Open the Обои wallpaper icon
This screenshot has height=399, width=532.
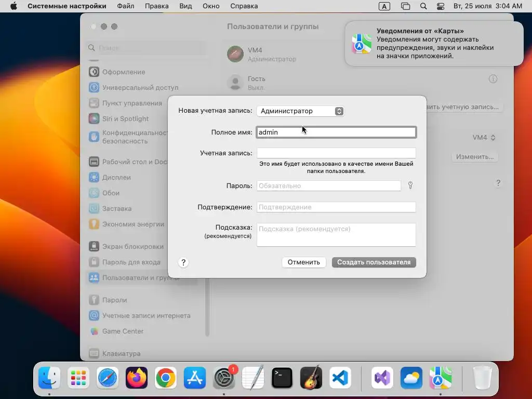point(94,193)
